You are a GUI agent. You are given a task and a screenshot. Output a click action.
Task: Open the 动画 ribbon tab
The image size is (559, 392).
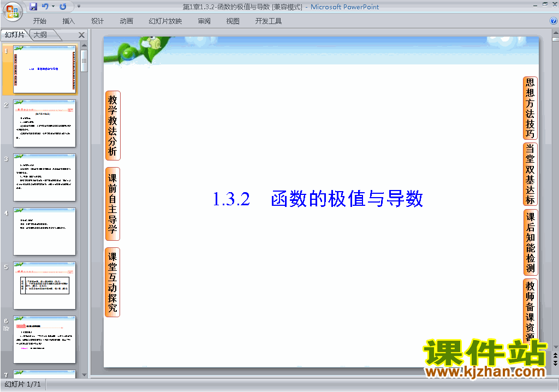coord(126,21)
